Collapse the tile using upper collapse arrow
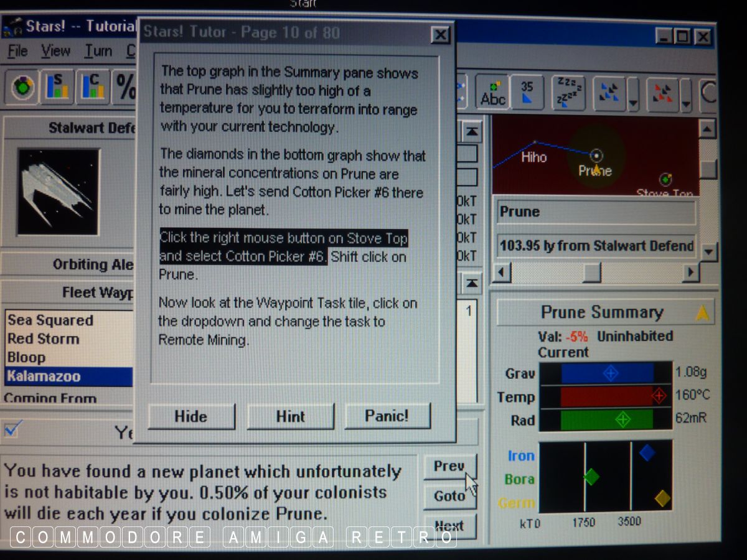Image resolution: width=747 pixels, height=560 pixels. pos(472,131)
